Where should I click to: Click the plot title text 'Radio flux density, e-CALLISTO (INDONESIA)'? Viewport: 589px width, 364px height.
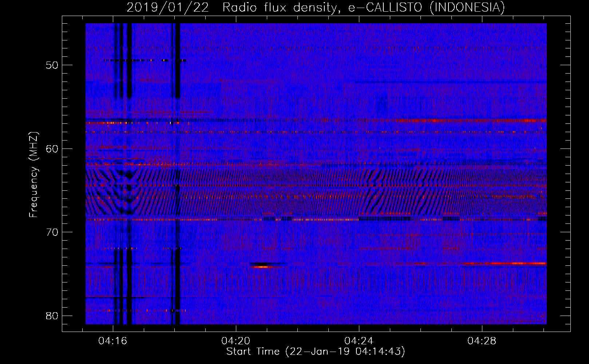(364, 7)
